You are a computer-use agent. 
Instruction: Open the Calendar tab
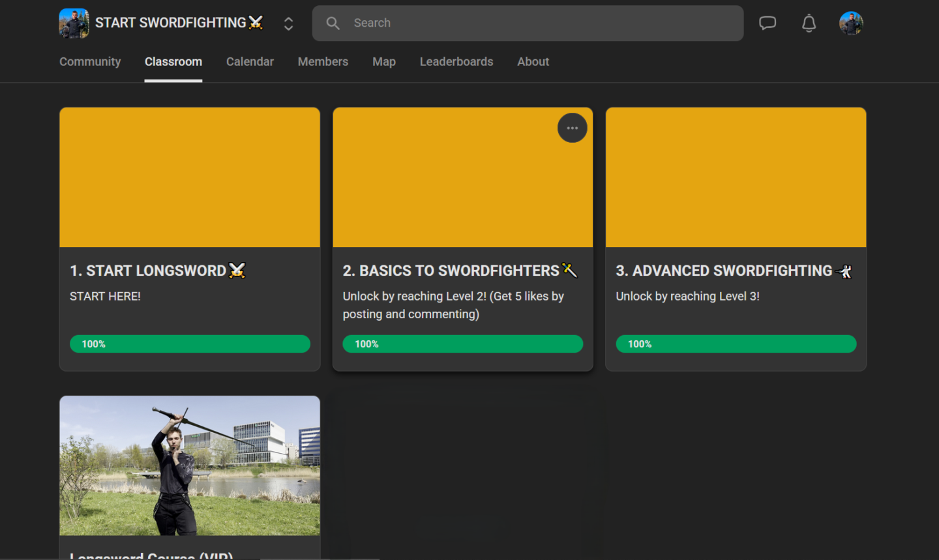[250, 62]
